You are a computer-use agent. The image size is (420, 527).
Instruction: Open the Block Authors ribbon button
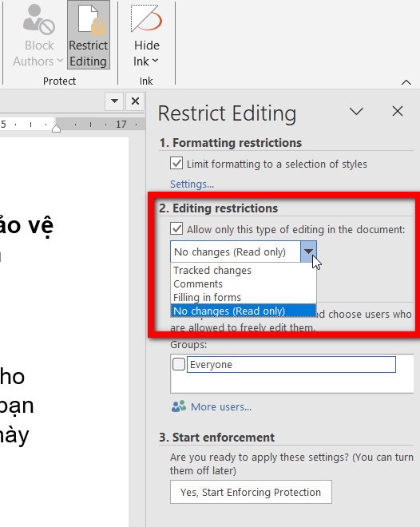[38, 35]
